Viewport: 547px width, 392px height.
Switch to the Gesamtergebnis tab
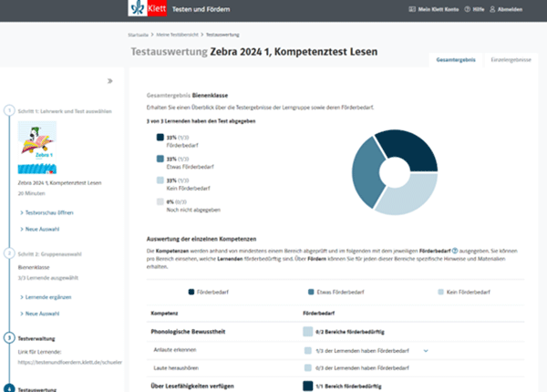(456, 60)
